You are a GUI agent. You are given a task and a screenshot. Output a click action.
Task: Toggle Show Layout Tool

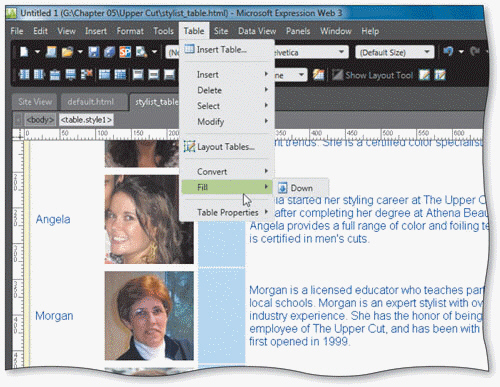[373, 75]
